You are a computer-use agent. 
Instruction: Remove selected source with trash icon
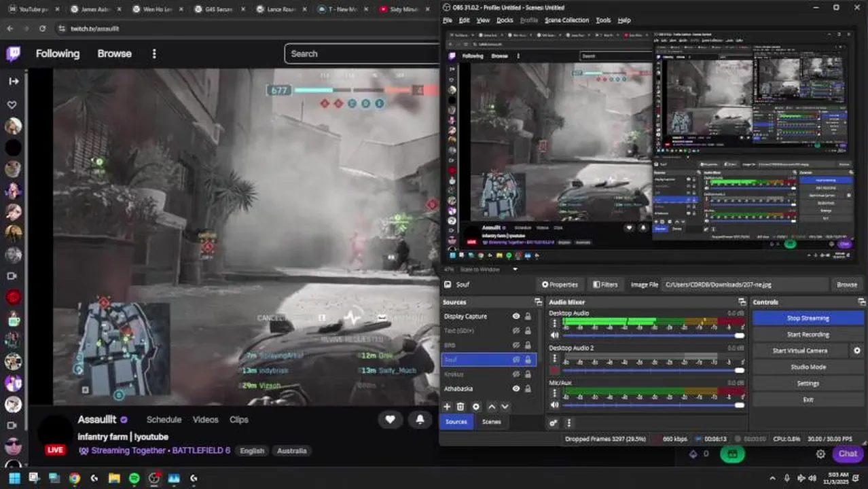pyautogui.click(x=460, y=406)
